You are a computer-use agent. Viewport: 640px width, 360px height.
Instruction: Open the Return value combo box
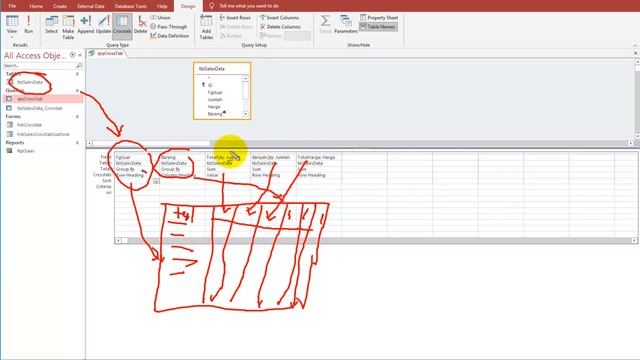coord(297,36)
